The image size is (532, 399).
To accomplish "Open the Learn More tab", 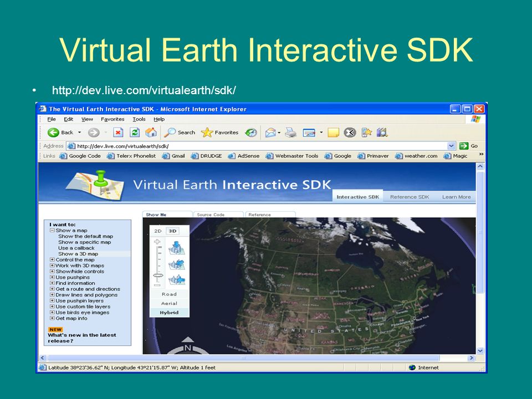I will click(456, 197).
